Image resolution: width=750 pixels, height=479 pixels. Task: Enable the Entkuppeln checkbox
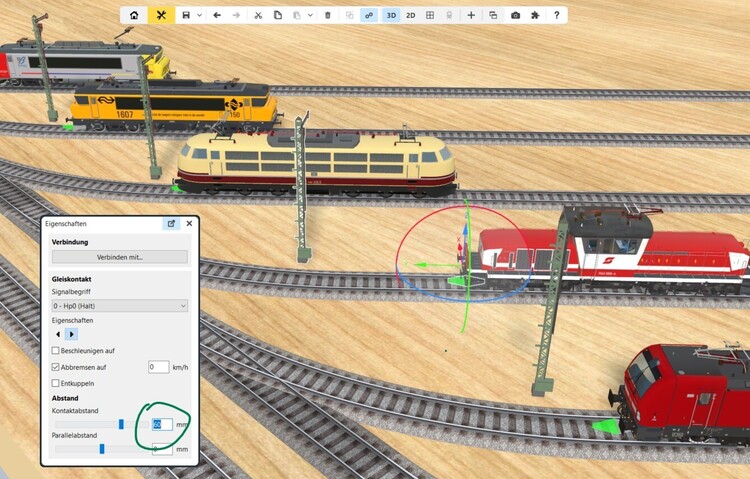click(55, 383)
